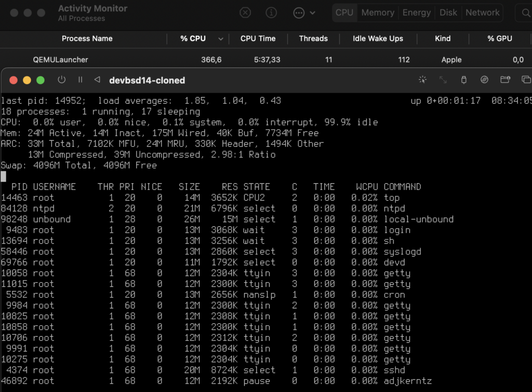Toggle the capture mouse cursor icon
Screen dimensions: 532x392
pos(422,79)
